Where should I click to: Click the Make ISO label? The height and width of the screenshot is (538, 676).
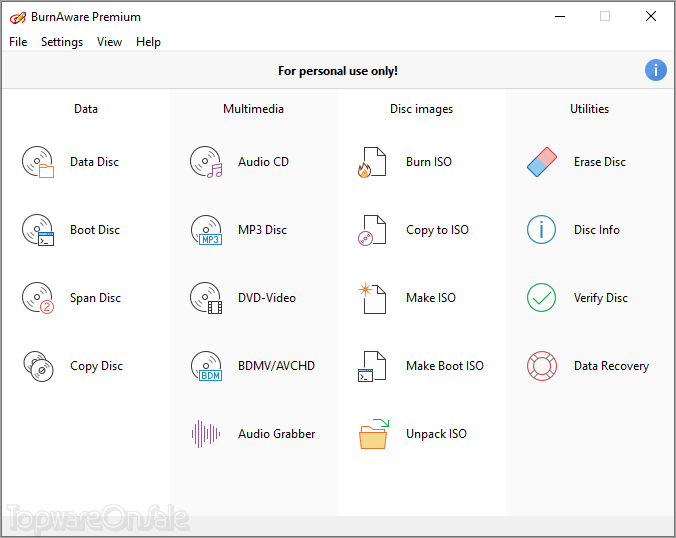tap(431, 298)
